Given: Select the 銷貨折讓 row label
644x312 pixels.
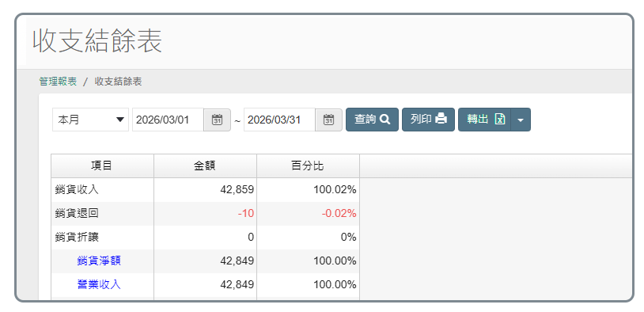Looking at the screenshot, I should [x=77, y=238].
